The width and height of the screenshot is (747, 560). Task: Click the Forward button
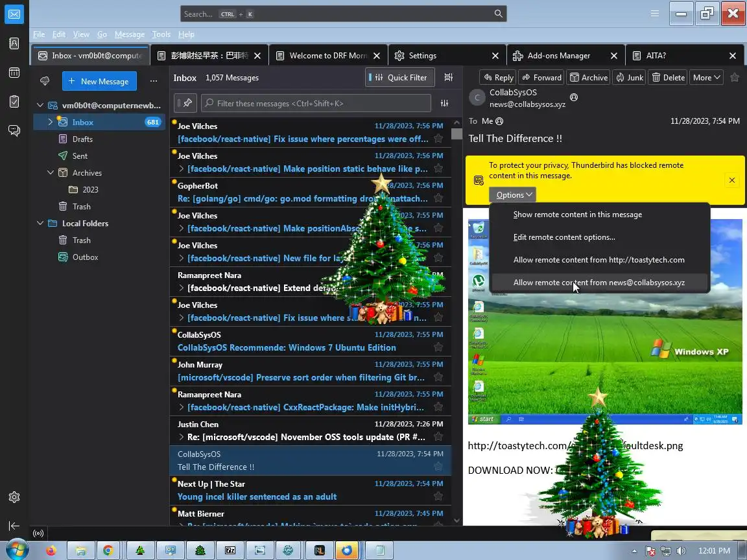541,77
